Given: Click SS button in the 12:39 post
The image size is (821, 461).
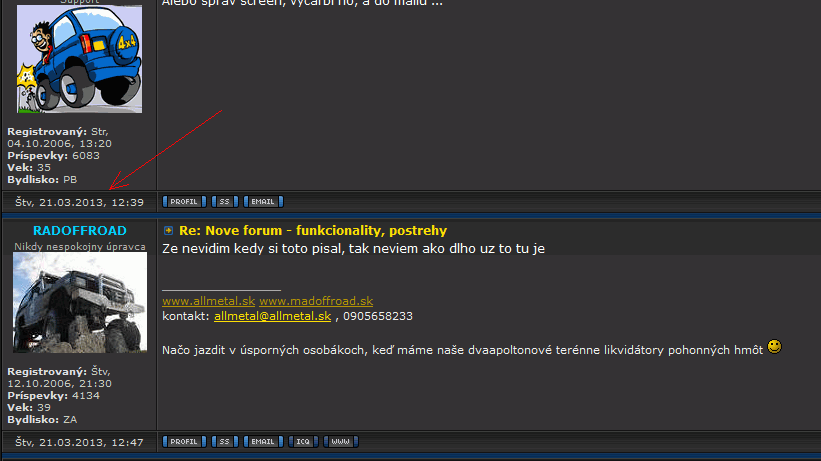Looking at the screenshot, I should [225, 202].
